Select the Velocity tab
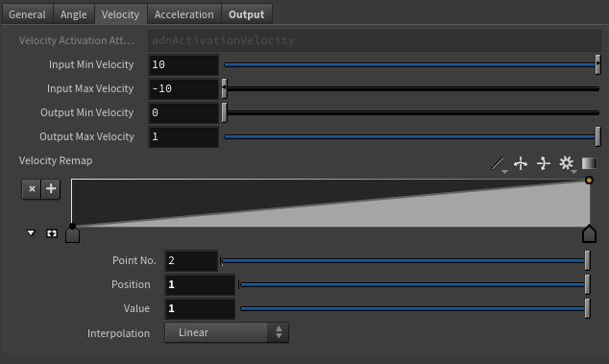Image resolution: width=609 pixels, height=364 pixels. pyautogui.click(x=120, y=14)
